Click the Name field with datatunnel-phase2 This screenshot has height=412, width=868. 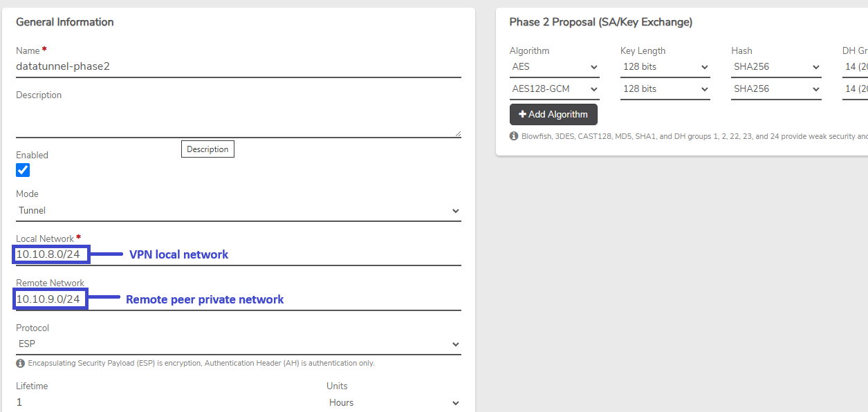(x=239, y=67)
